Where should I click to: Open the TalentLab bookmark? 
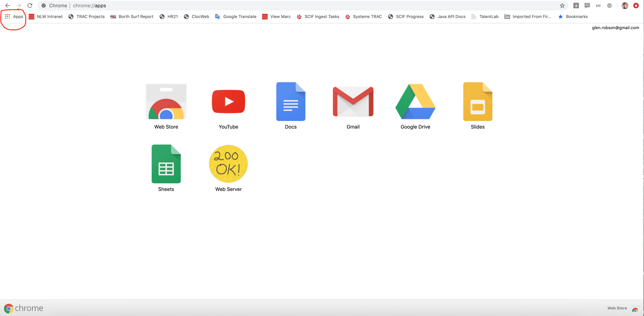click(485, 16)
